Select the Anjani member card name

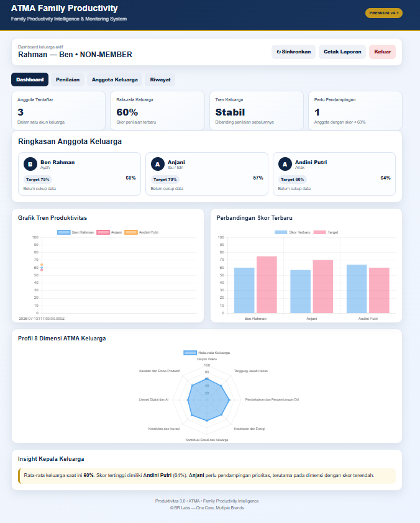point(176,162)
